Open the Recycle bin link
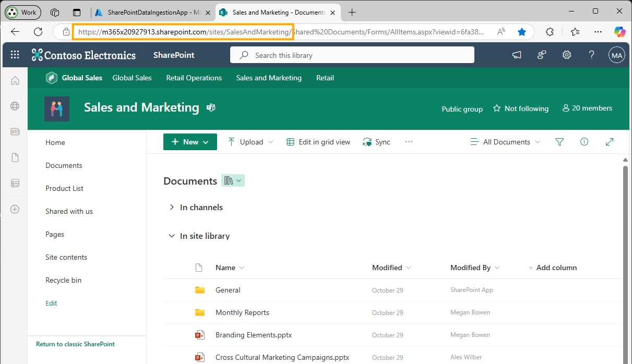Image resolution: width=632 pixels, height=364 pixels. [63, 280]
